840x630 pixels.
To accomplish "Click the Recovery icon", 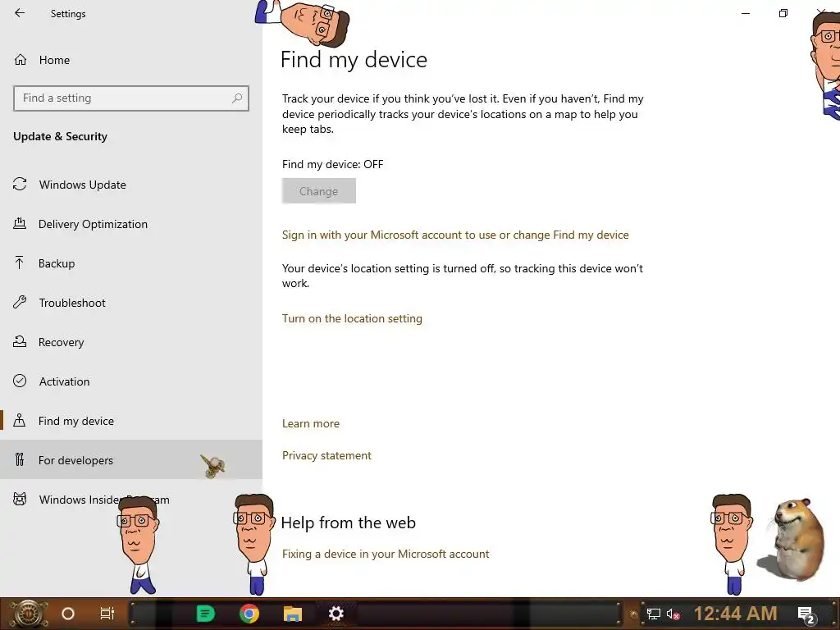I will pyautogui.click(x=20, y=341).
